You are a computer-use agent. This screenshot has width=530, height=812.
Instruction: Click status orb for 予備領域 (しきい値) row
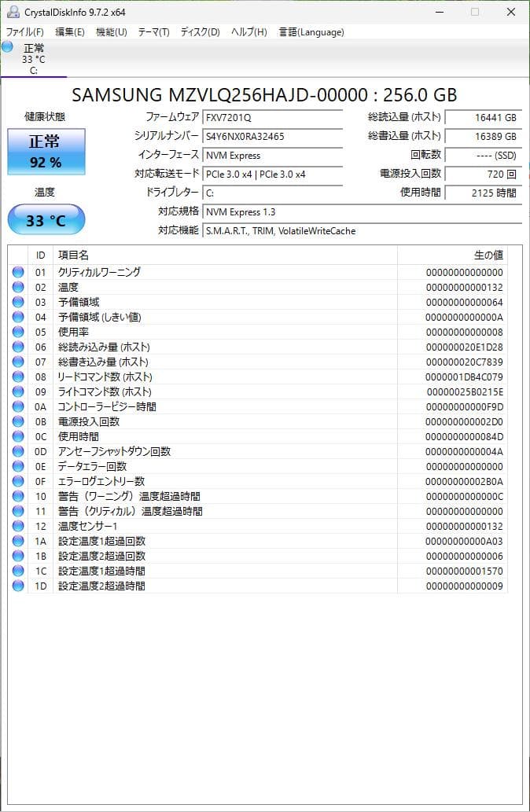(x=18, y=317)
